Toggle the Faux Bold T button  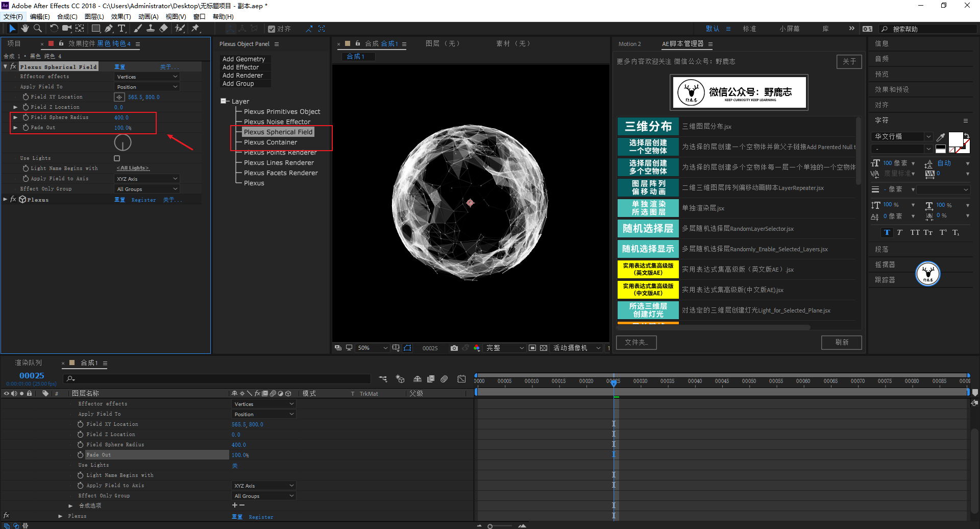(x=887, y=232)
